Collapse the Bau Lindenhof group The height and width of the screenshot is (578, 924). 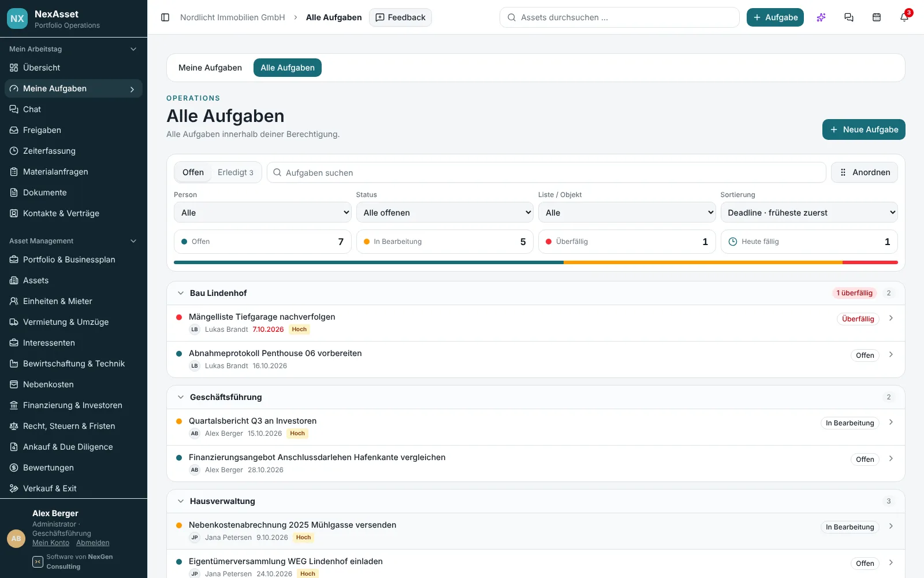181,293
